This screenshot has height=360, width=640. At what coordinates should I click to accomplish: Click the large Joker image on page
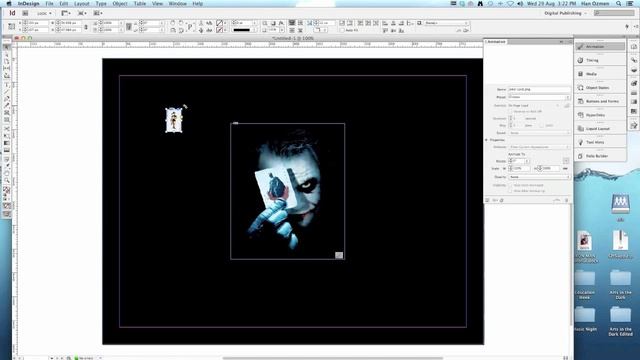coord(287,191)
